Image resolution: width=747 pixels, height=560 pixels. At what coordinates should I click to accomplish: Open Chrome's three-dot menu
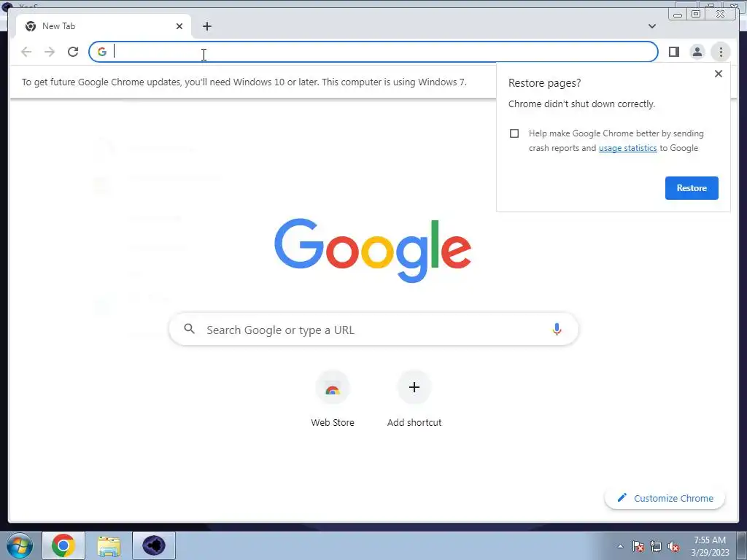(721, 52)
